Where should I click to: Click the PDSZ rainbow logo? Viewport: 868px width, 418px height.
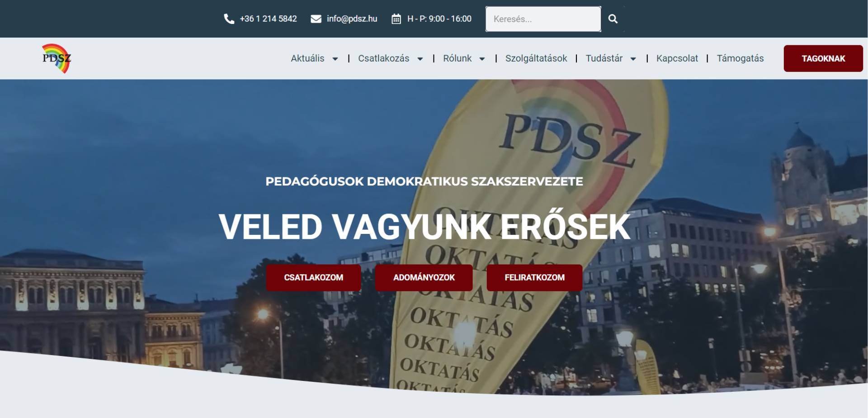click(x=57, y=58)
